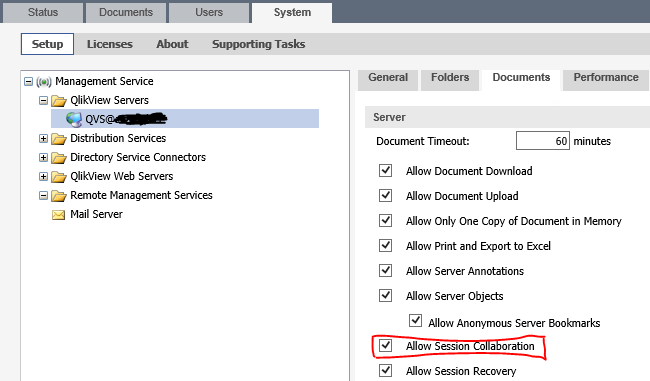Select the Management Service tree label

[104, 81]
